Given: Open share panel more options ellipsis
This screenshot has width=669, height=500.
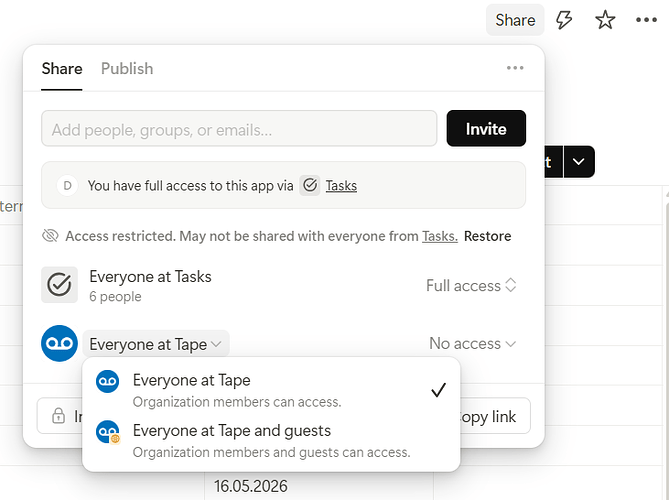Looking at the screenshot, I should pos(515,68).
